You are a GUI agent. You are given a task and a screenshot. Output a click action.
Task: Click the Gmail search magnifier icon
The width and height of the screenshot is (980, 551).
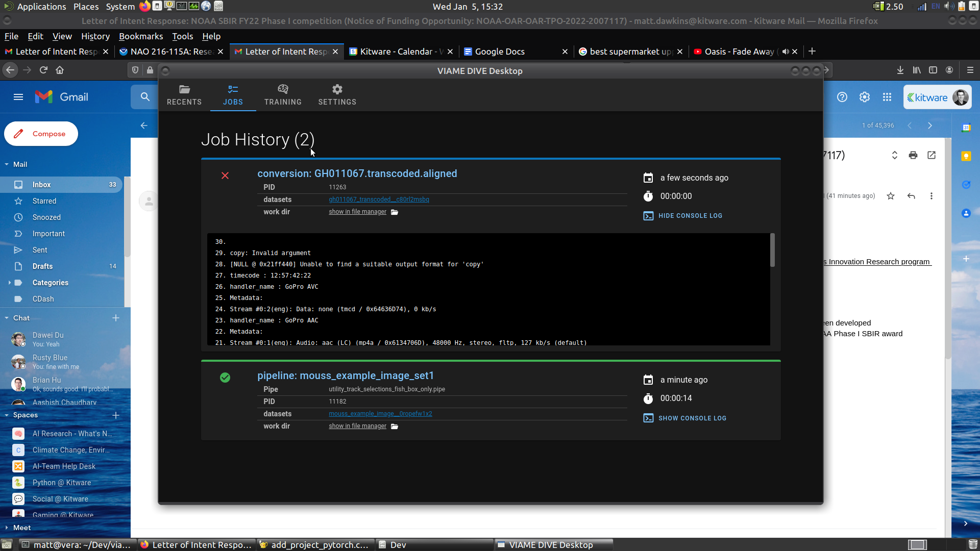click(x=145, y=97)
